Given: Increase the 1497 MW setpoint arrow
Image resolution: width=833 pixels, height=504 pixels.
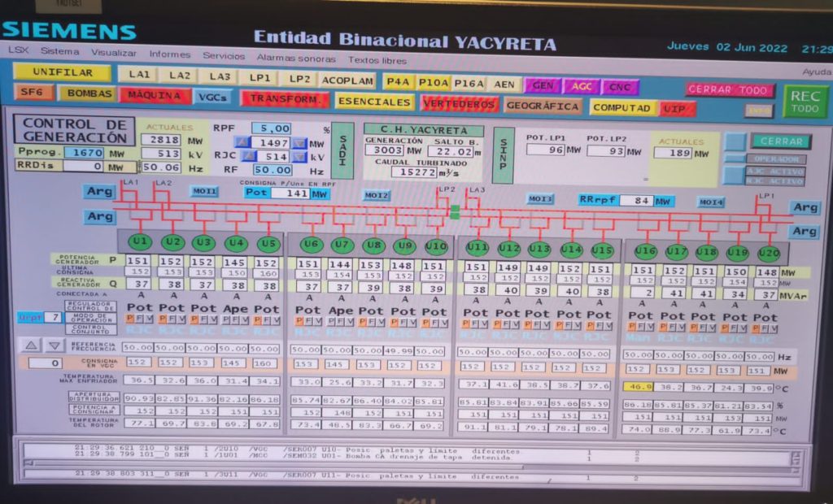Looking at the screenshot, I should (x=242, y=142).
